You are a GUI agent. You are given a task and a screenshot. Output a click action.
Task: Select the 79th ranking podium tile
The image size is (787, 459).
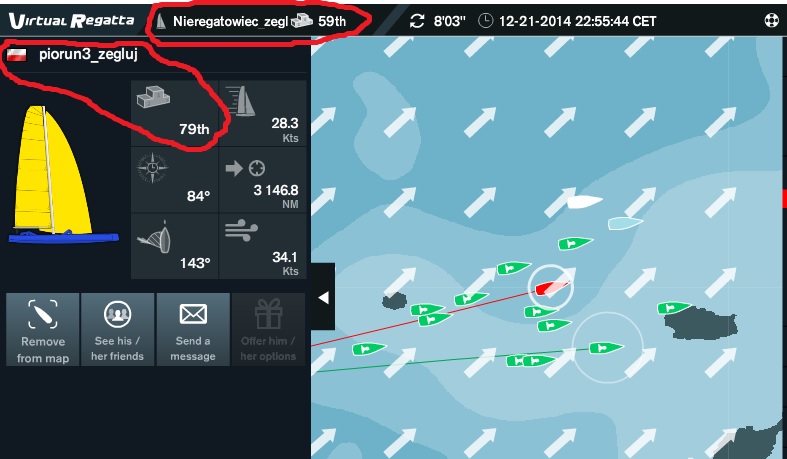click(174, 112)
